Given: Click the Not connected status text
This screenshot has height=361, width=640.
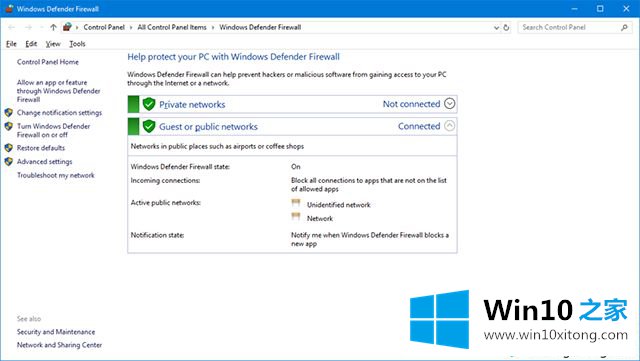Looking at the screenshot, I should click(411, 104).
